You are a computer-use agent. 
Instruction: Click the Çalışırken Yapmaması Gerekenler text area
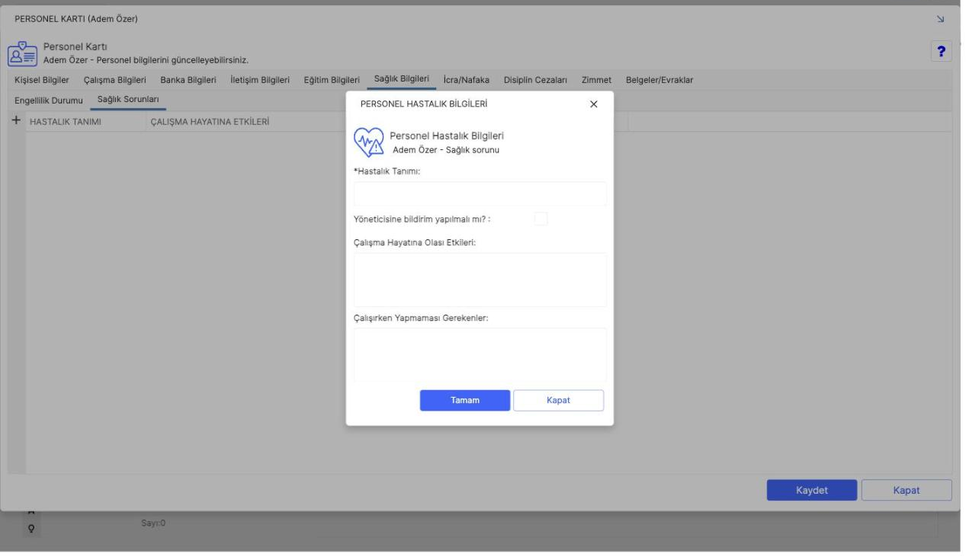point(480,354)
